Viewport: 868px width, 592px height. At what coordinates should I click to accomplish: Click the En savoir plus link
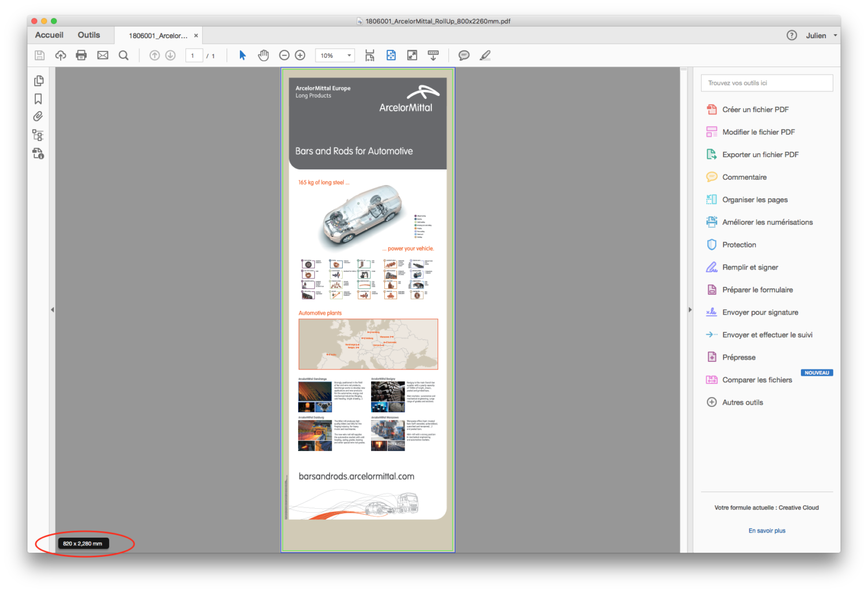point(767,531)
